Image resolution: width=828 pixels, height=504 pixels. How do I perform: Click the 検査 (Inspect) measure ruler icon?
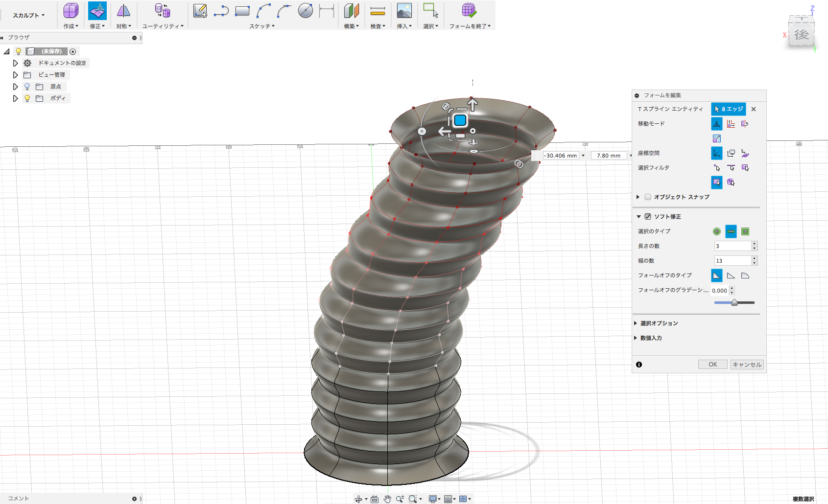point(378,11)
